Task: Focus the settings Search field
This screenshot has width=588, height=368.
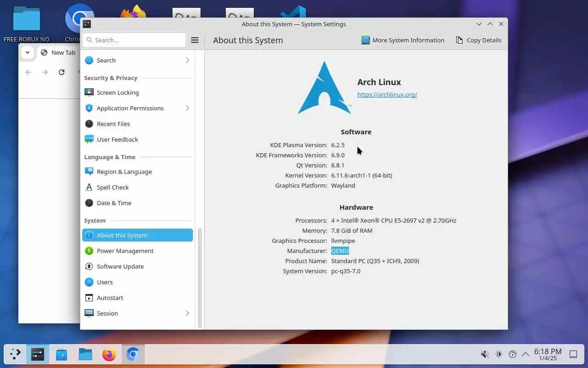Action: coord(134,40)
